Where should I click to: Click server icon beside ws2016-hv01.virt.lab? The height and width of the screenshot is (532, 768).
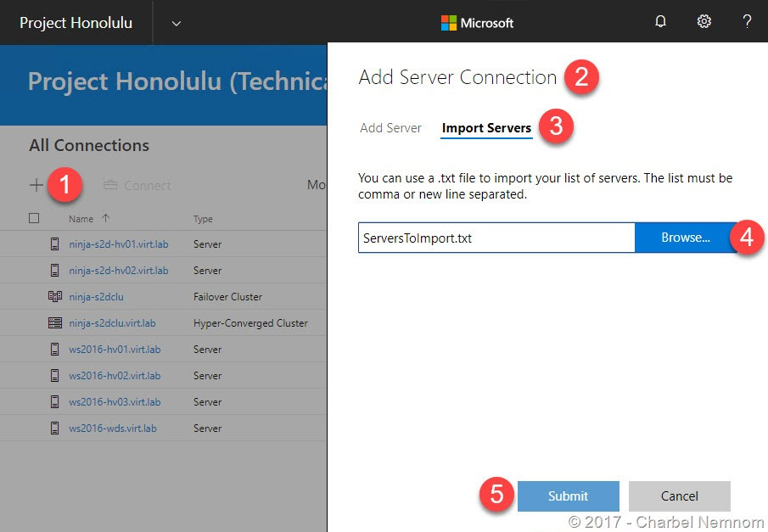click(55, 350)
